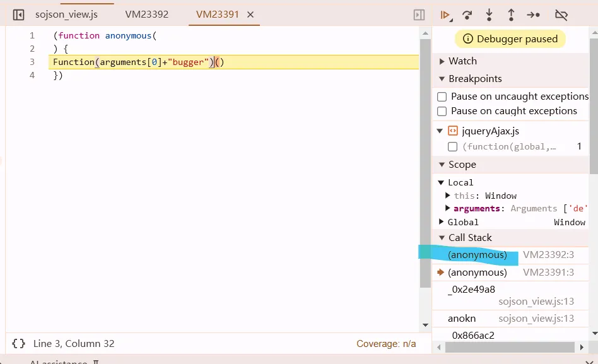Image resolution: width=598 pixels, height=364 pixels.
Task: Select the _0x2e49a8 call stack frame
Action: (510, 295)
